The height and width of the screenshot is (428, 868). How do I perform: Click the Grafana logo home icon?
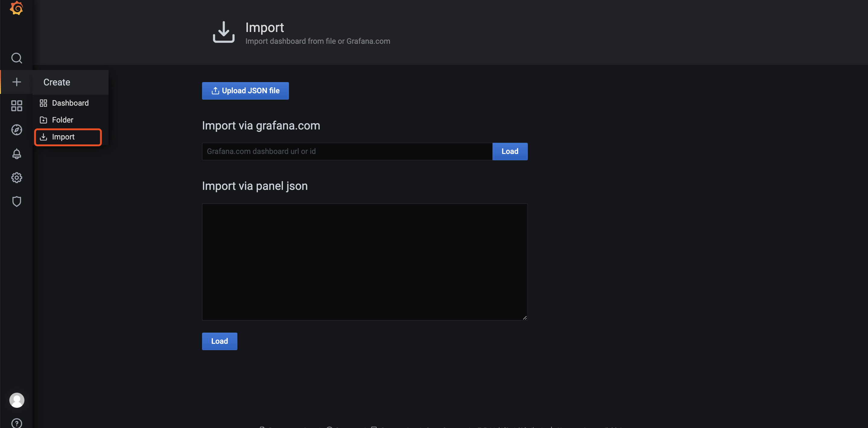pyautogui.click(x=16, y=8)
